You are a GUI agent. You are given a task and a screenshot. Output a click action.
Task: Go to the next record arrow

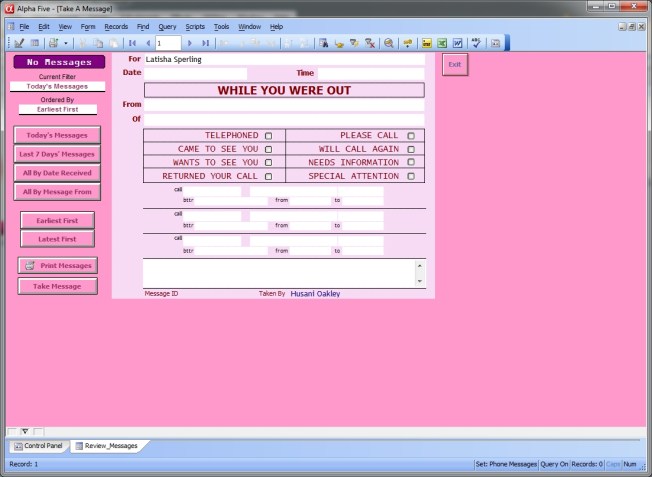click(x=190, y=43)
